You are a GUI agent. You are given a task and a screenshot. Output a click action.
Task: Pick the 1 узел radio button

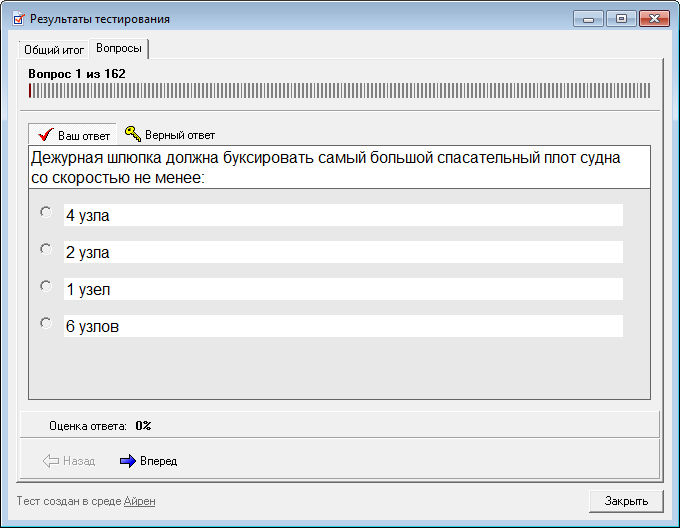[x=45, y=286]
